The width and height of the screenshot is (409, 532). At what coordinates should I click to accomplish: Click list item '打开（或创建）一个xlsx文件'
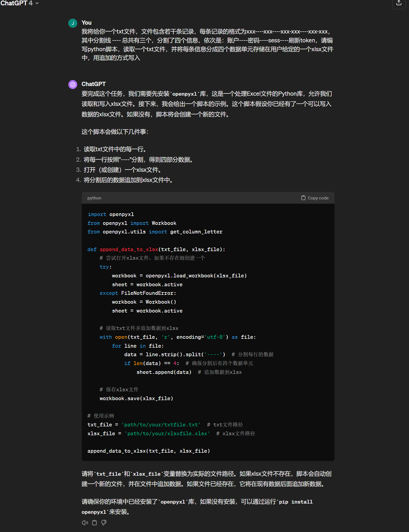(122, 170)
